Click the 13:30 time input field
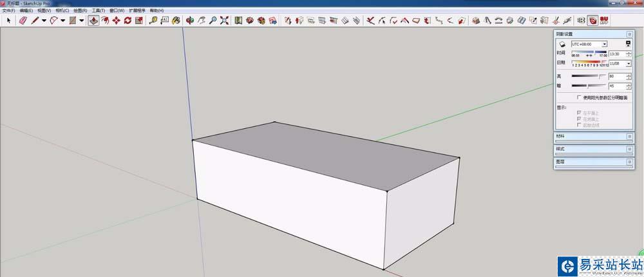 (618, 54)
